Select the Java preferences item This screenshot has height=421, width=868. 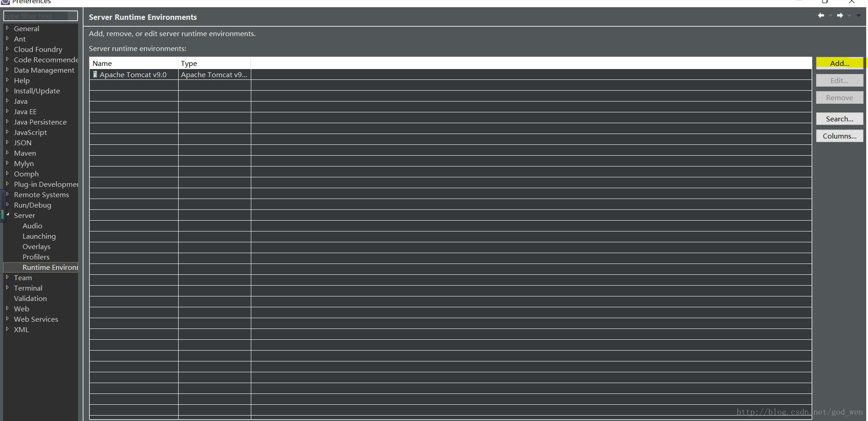coord(21,101)
